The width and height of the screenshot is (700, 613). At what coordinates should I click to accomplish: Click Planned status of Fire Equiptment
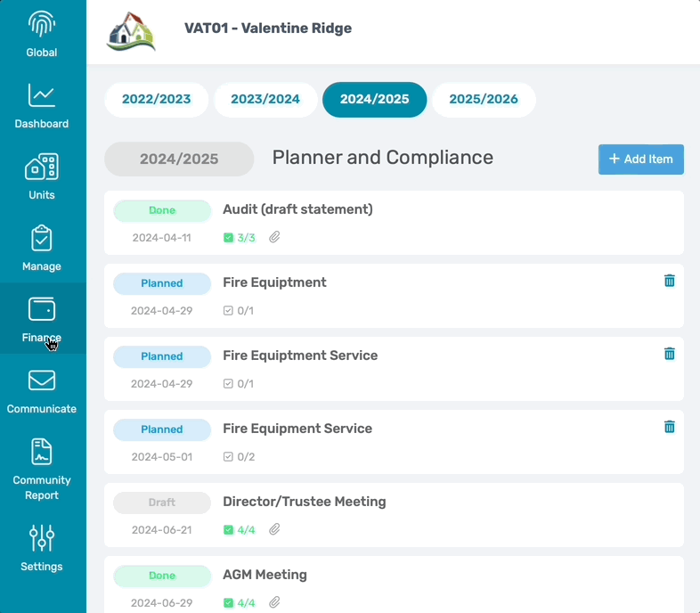(x=162, y=283)
